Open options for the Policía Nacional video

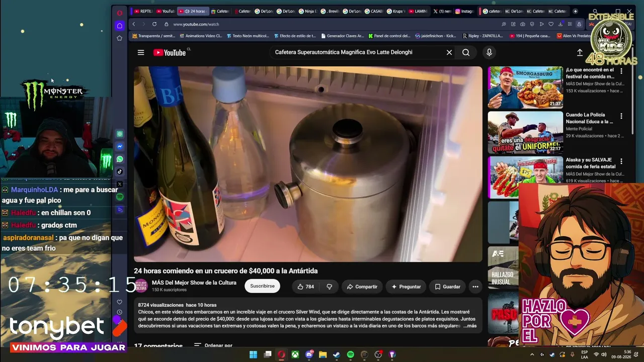[621, 116]
